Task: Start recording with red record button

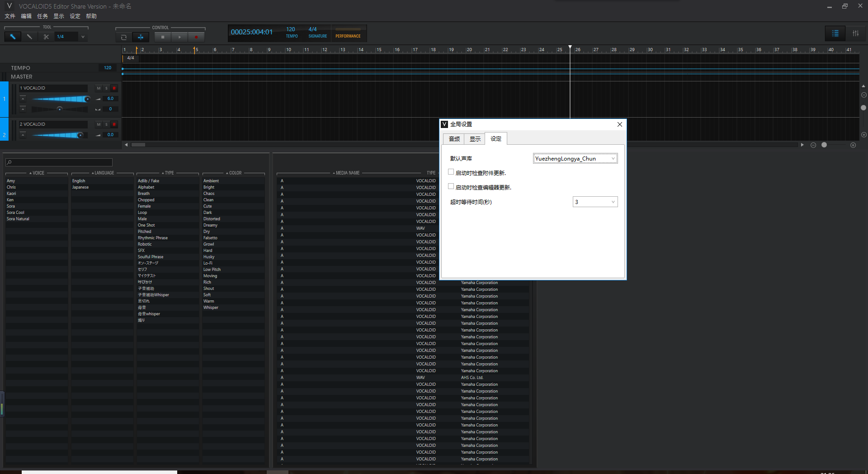Action: (x=196, y=37)
